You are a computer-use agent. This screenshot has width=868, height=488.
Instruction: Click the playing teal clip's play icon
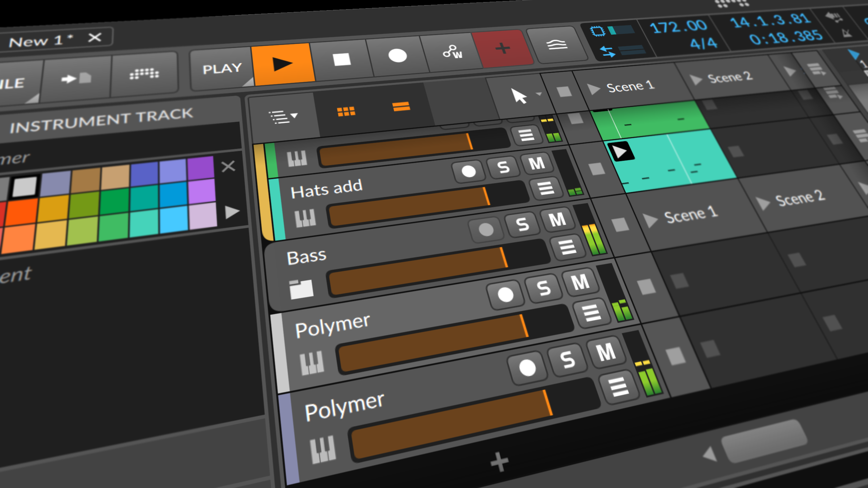620,152
